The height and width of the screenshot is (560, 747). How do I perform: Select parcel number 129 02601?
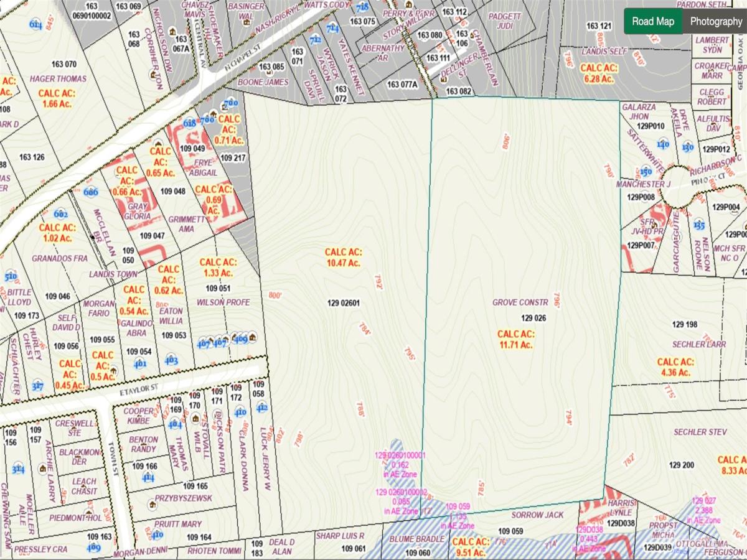pyautogui.click(x=344, y=304)
